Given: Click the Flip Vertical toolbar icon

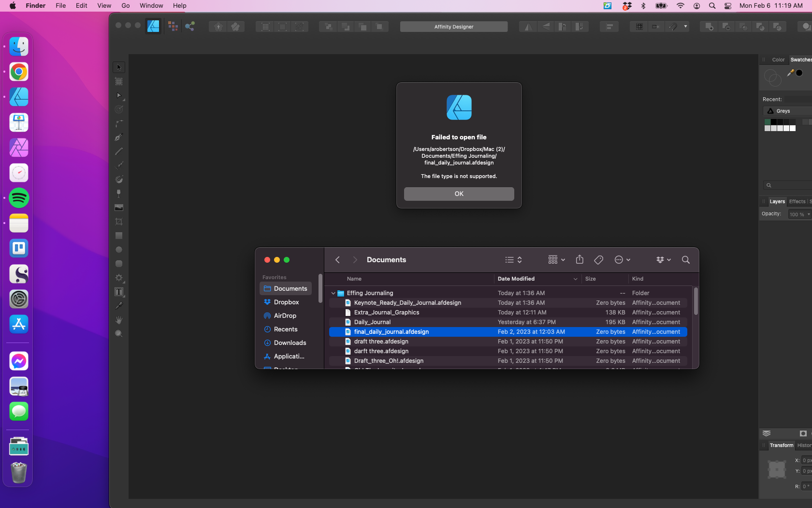Looking at the screenshot, I should (x=546, y=27).
